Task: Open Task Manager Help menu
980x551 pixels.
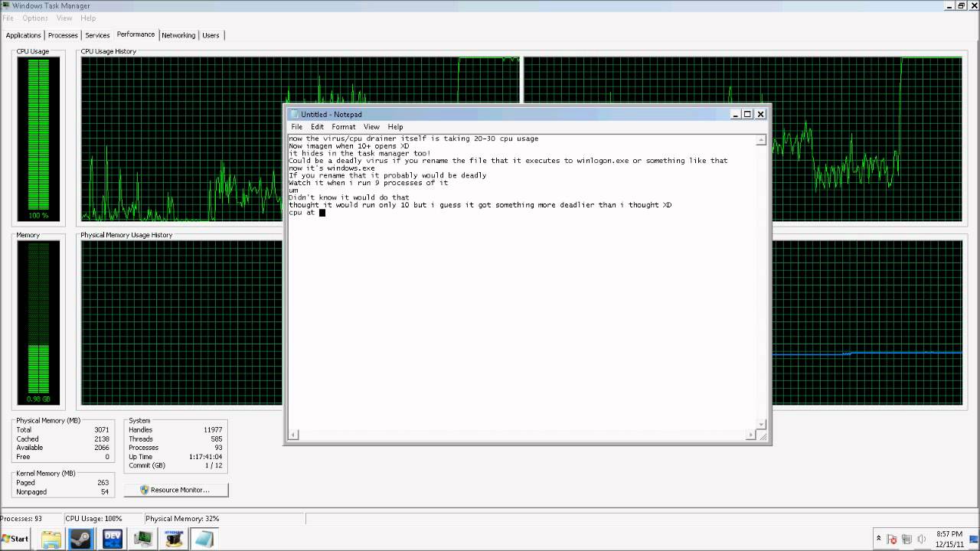Action: point(88,18)
